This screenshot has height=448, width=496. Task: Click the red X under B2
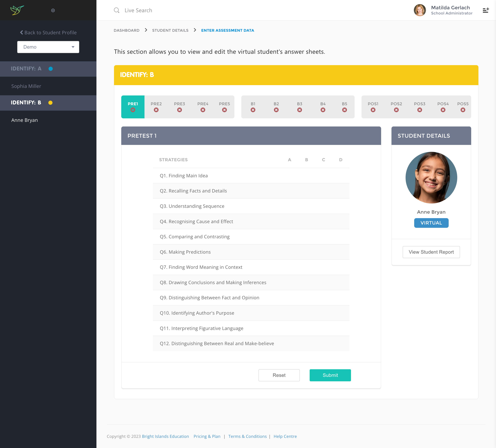(x=276, y=110)
